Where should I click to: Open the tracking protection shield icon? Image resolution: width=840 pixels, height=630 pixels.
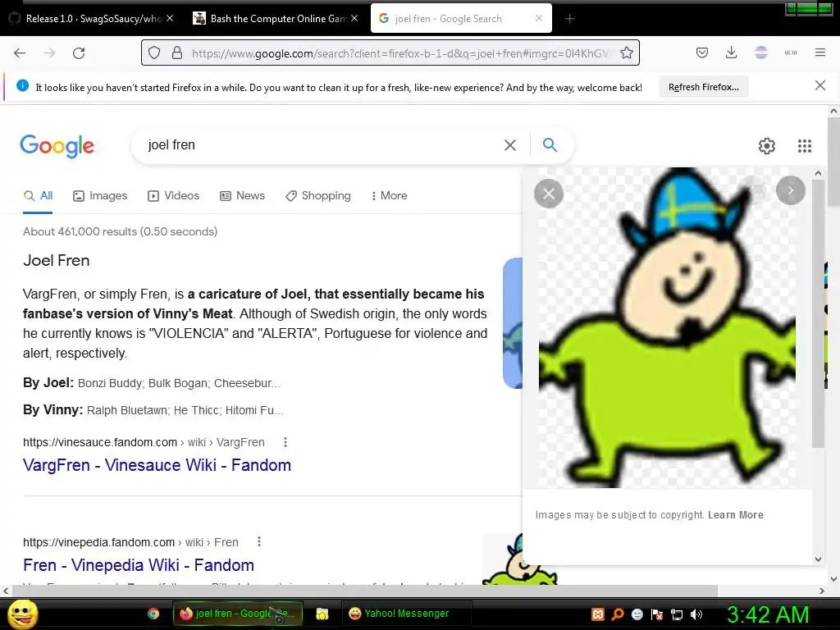tap(154, 53)
